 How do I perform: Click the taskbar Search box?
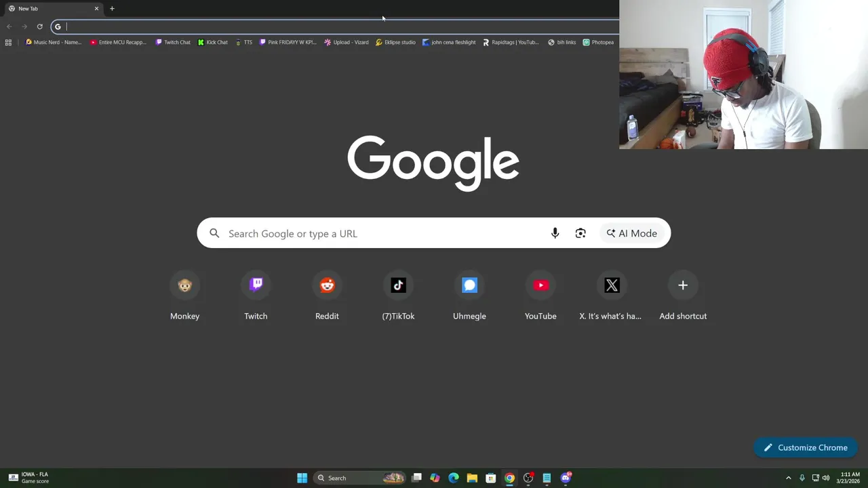[359, 478]
